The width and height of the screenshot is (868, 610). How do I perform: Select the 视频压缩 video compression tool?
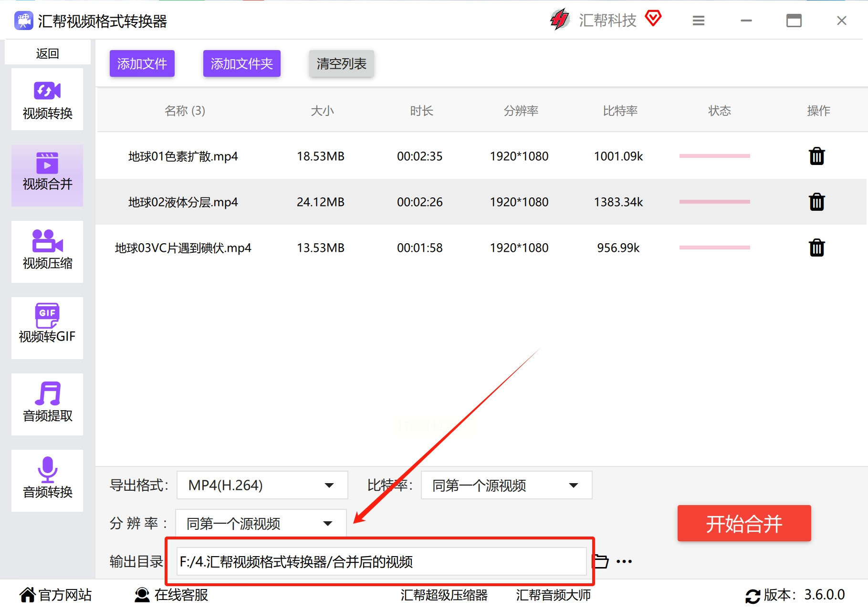[47, 251]
